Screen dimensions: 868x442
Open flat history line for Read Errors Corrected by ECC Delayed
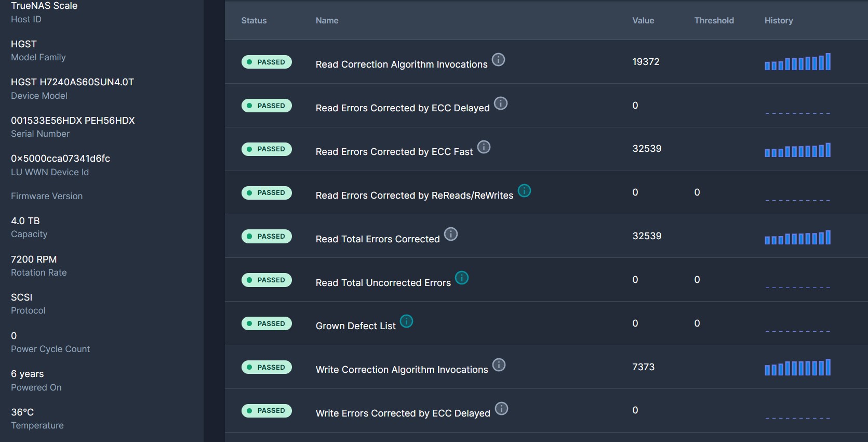(x=797, y=113)
